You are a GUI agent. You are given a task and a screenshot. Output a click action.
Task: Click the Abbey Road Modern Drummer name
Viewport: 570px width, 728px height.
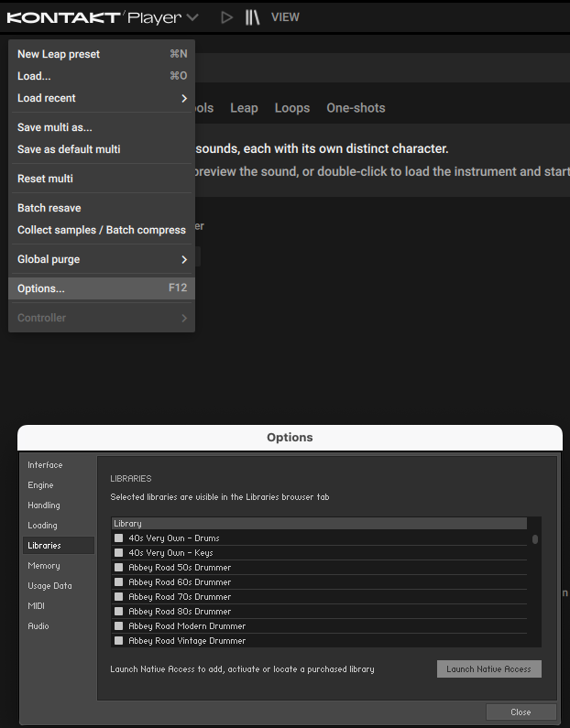(x=187, y=625)
